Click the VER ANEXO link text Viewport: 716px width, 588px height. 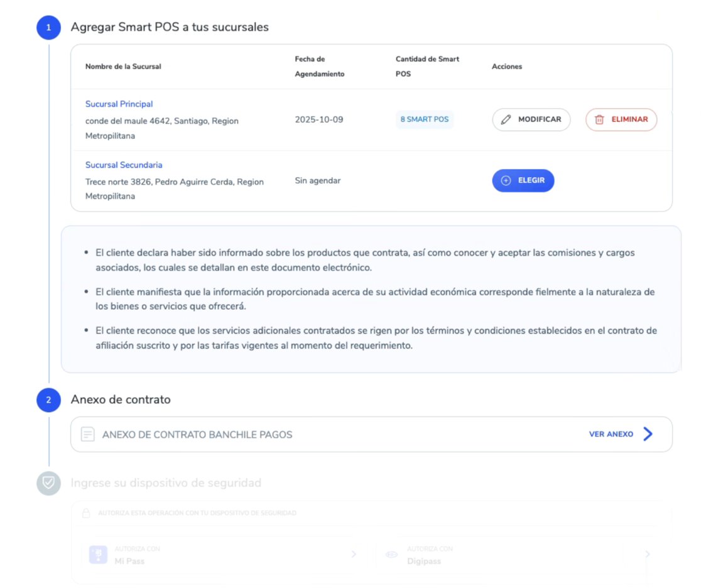(x=610, y=434)
